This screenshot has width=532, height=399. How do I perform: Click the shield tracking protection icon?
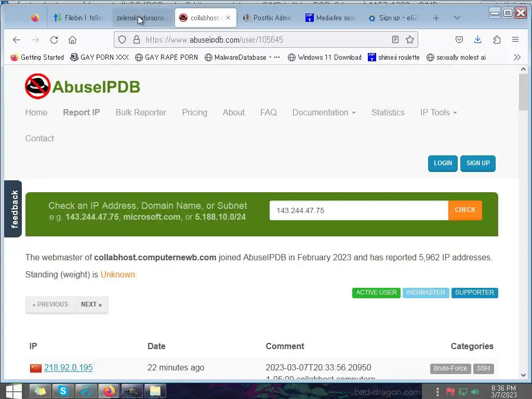tap(122, 39)
